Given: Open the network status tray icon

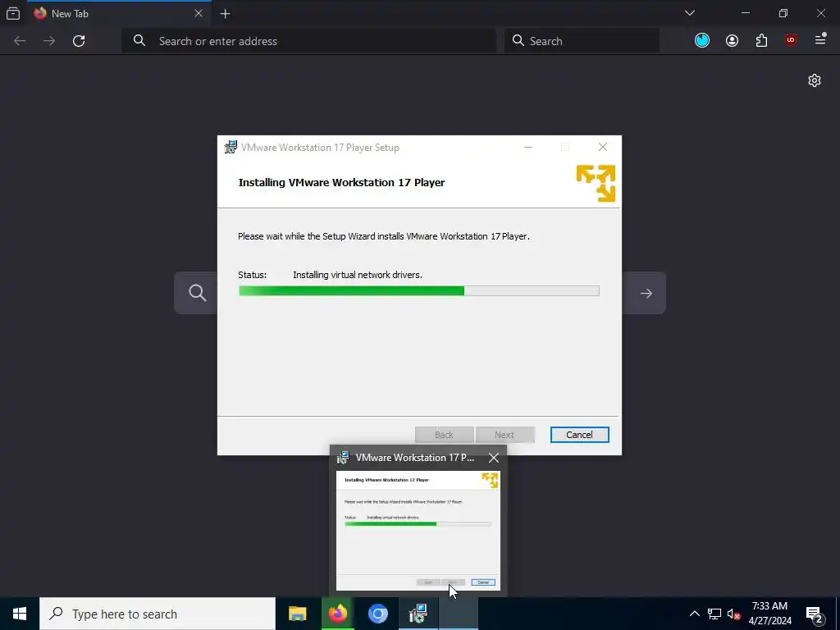Looking at the screenshot, I should pyautogui.click(x=714, y=614).
